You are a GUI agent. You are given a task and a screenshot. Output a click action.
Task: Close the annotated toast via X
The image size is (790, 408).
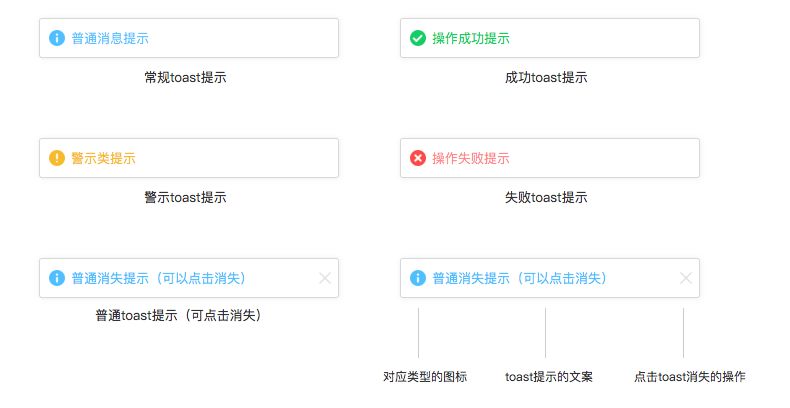pos(686,278)
